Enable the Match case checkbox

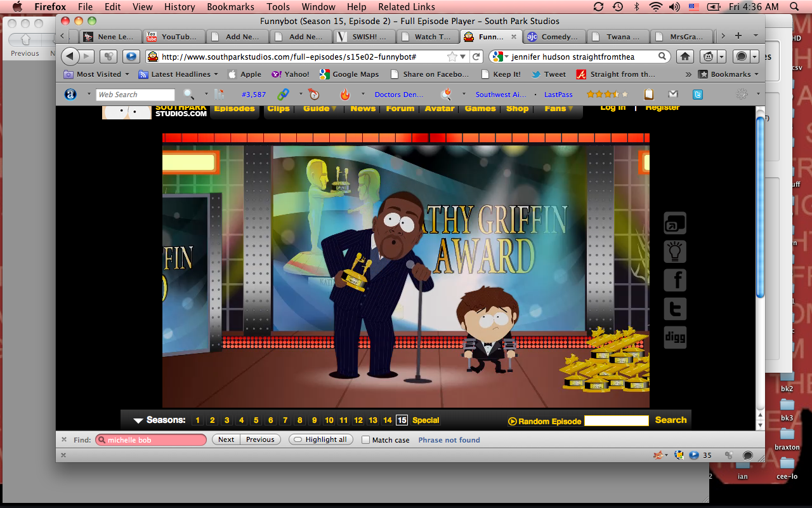[x=365, y=439]
